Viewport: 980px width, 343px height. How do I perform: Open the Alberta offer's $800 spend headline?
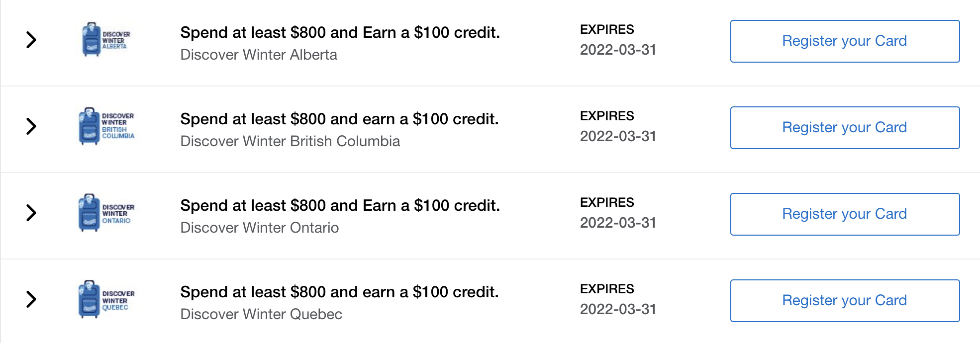pos(340,33)
